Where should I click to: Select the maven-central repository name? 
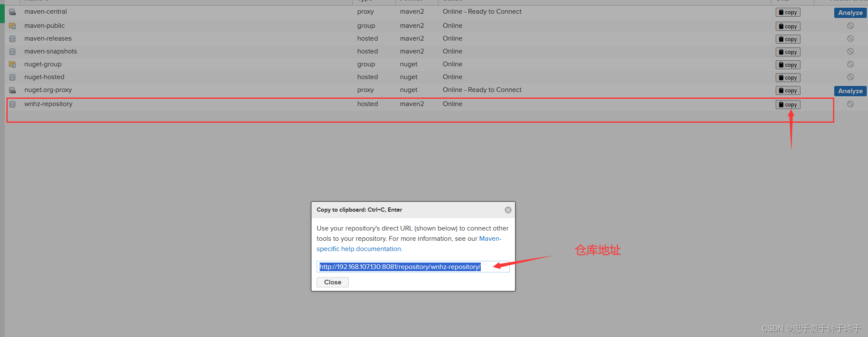[45, 12]
